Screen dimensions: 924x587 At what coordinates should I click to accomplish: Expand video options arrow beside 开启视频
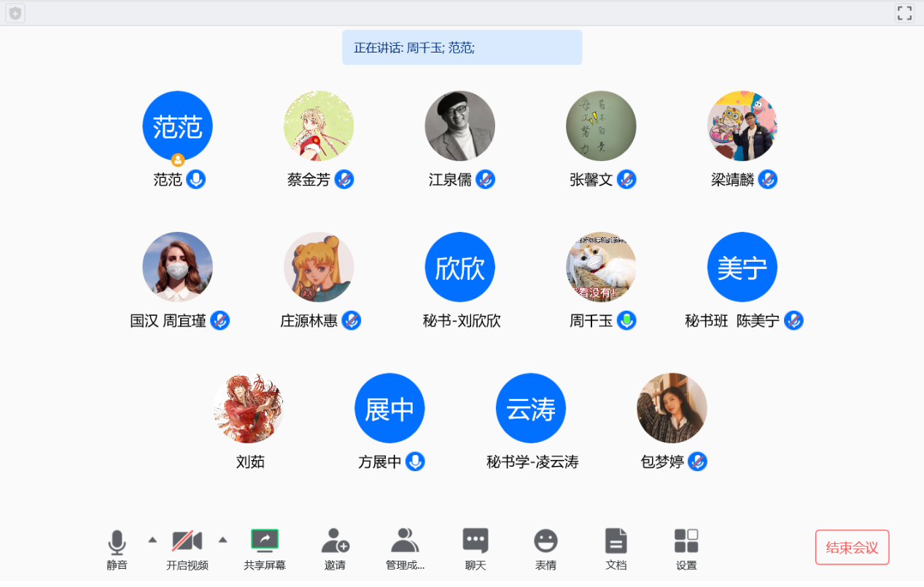[x=223, y=540]
